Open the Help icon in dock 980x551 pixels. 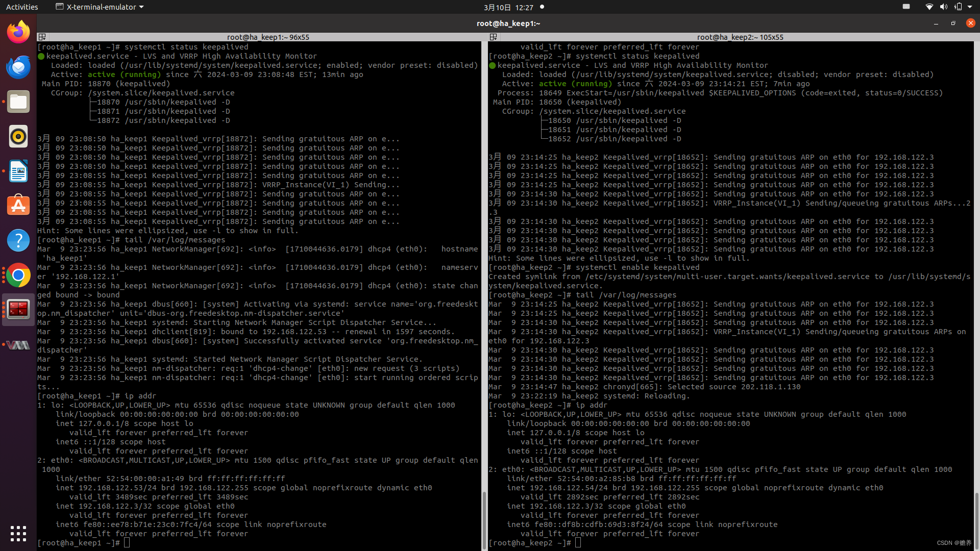pos(18,240)
